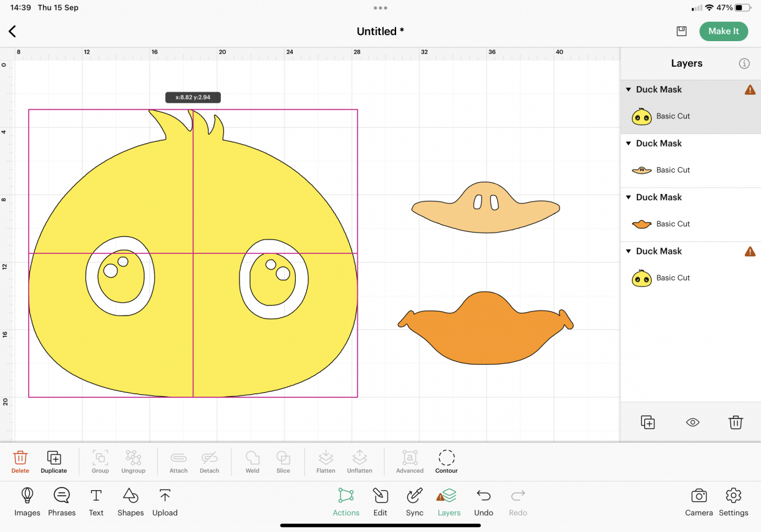Switch to the Actions tab
This screenshot has height=532, width=761.
tap(346, 502)
